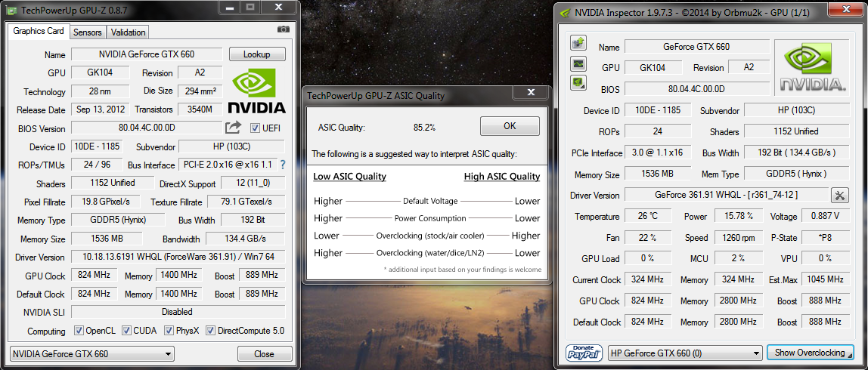The width and height of the screenshot is (868, 370).
Task: Click the Inspector BIOS 80.04.4C.00.0D field
Action: coord(696,88)
